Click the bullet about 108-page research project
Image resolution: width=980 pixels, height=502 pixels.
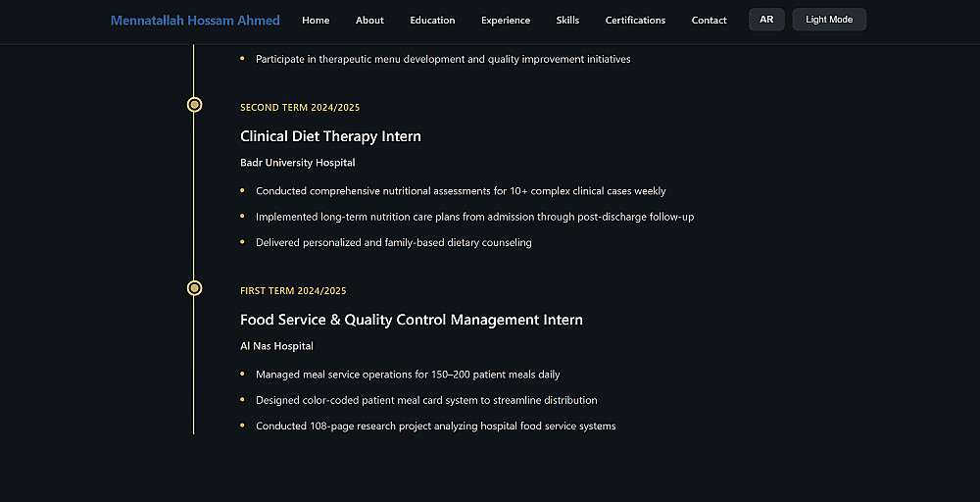click(435, 427)
